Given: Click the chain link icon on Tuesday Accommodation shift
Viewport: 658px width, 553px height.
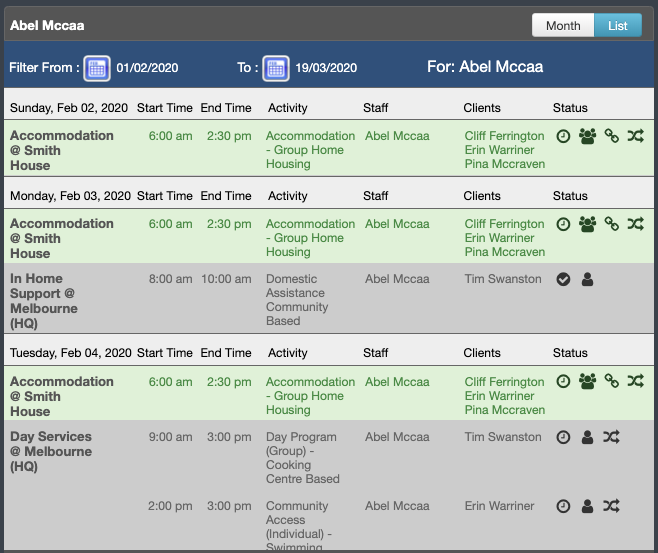Looking at the screenshot, I should point(611,381).
